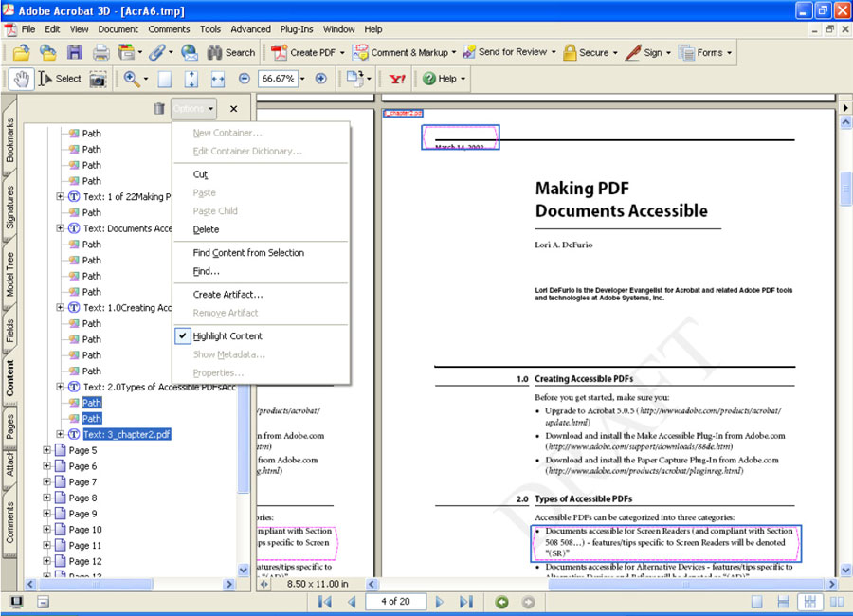The height and width of the screenshot is (616, 853).
Task: Expand the Text: 3_chapter2.pdf node
Action: pos(60,434)
